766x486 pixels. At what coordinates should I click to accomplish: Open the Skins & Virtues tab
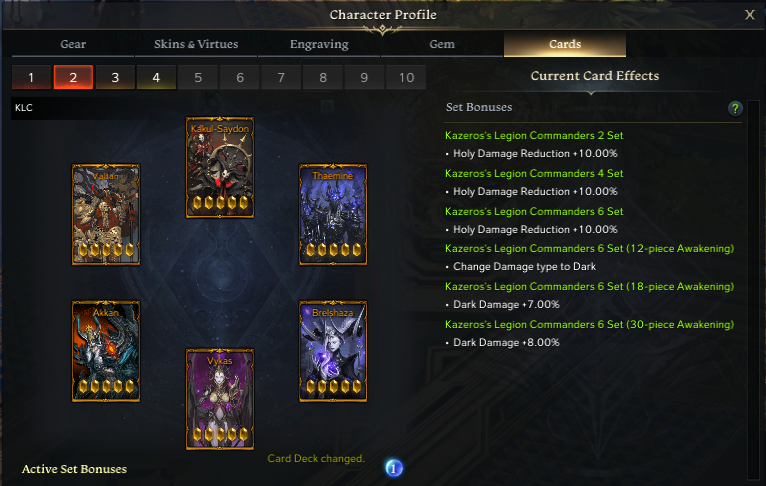click(196, 44)
